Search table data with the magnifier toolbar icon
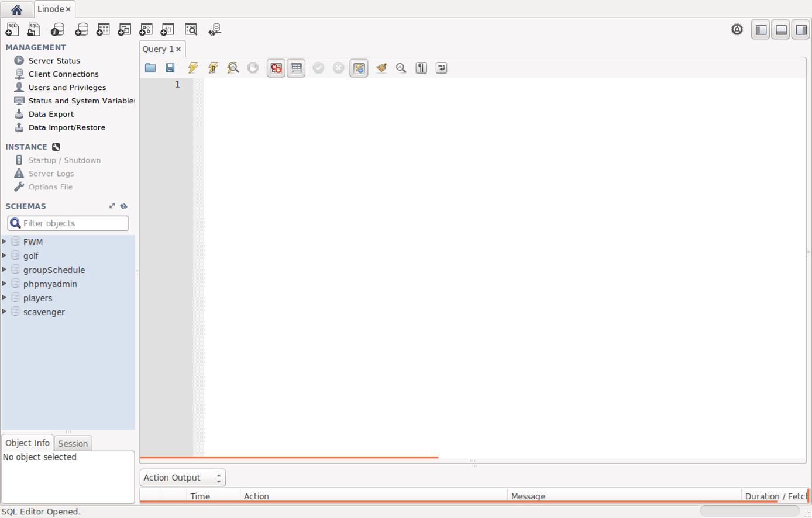Screen dimensions: 812x518 coord(191,29)
